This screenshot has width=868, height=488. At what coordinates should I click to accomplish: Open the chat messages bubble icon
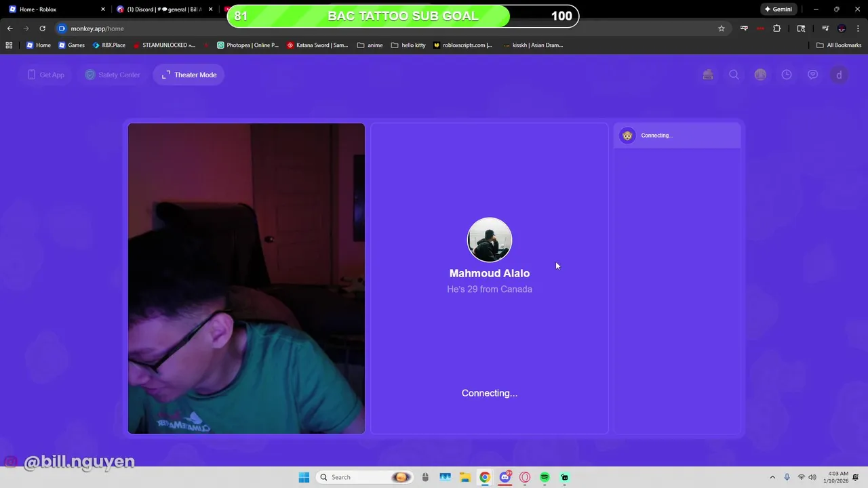pos(812,75)
